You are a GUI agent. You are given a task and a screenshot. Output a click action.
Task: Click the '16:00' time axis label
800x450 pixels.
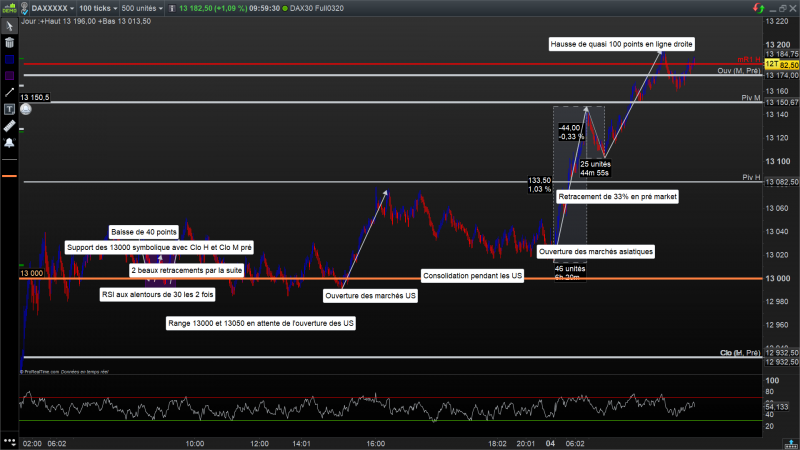[376, 444]
